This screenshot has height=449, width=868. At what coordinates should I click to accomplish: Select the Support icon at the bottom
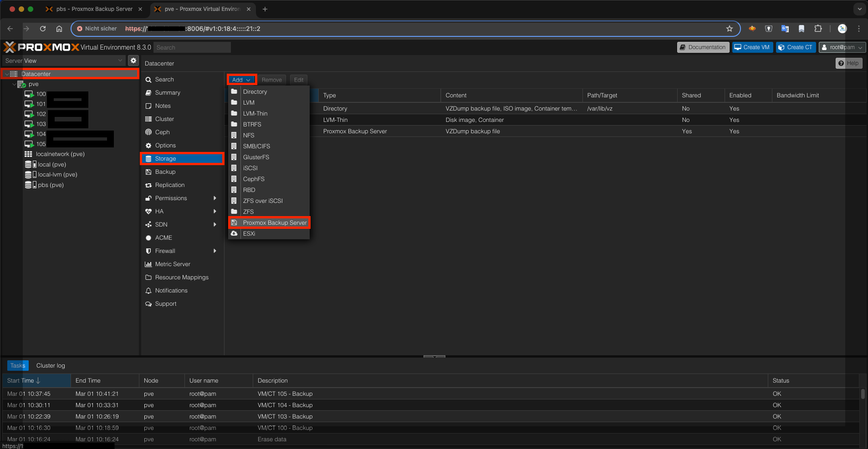(148, 303)
